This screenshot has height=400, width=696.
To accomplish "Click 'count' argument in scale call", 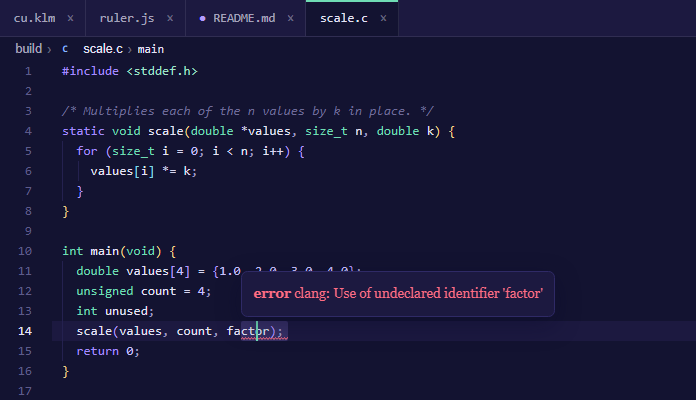I will click(194, 331).
